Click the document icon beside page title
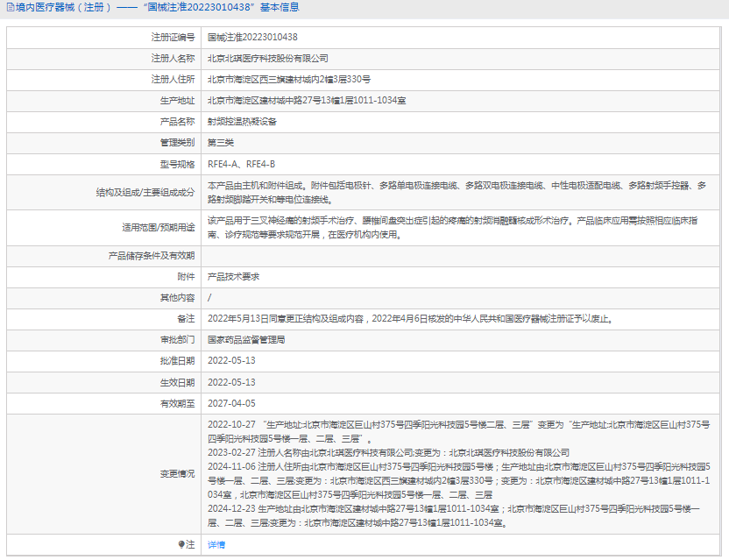The image size is (729, 560). (11, 7)
